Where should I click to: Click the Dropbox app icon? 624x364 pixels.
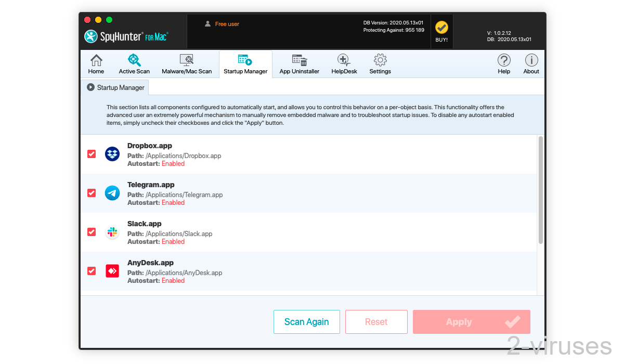tap(112, 154)
